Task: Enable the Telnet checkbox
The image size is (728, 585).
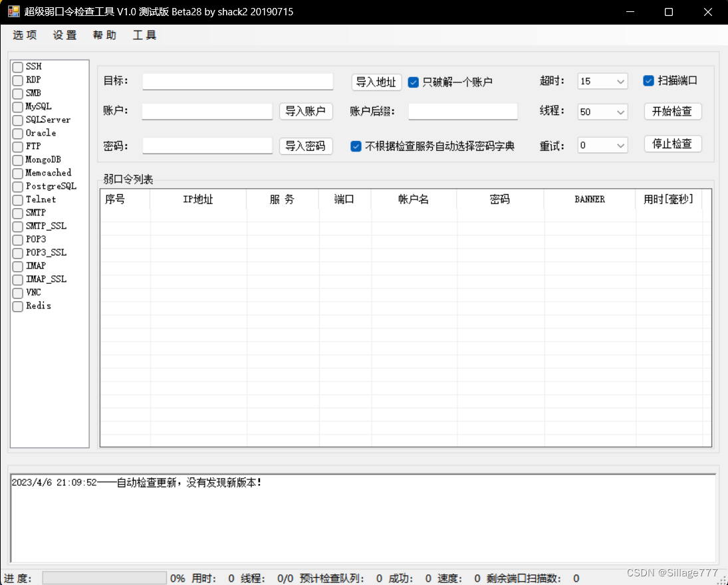Action: (18, 199)
